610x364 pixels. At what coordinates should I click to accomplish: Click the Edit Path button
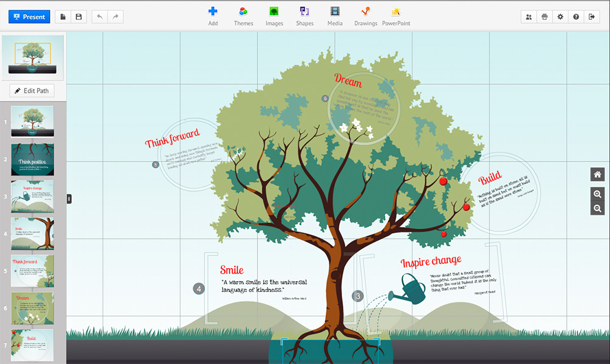pos(32,91)
